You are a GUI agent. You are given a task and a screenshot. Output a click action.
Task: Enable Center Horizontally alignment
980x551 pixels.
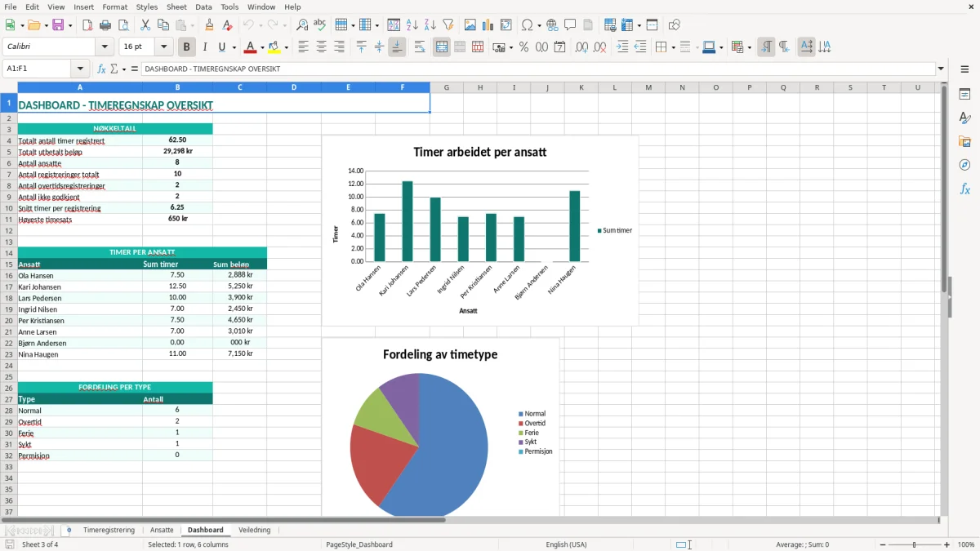321,47
